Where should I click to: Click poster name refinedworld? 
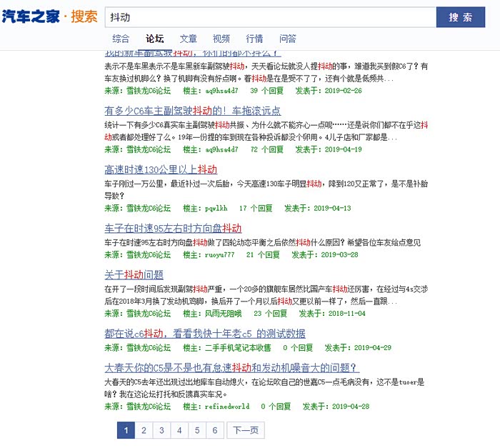(x=226, y=407)
